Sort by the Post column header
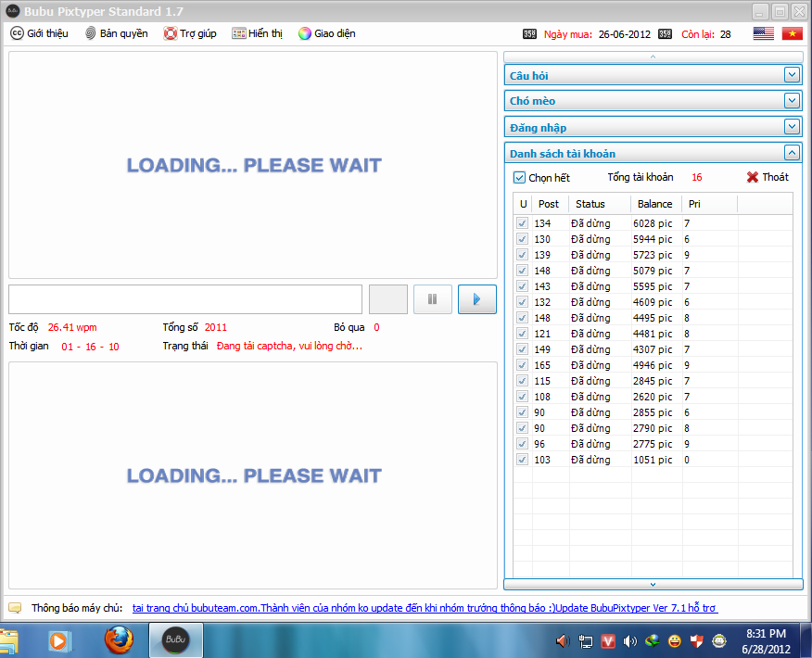Viewport: 812px width, 658px height. [x=551, y=204]
